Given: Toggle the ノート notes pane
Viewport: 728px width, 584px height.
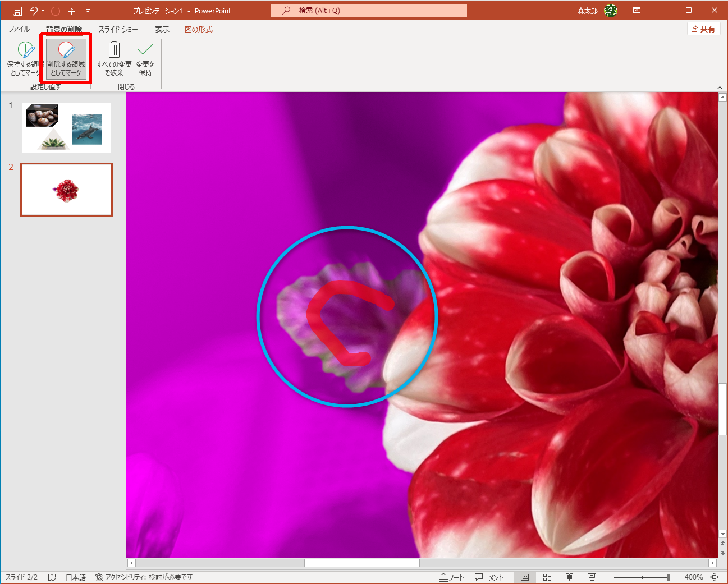Looking at the screenshot, I should tap(451, 577).
